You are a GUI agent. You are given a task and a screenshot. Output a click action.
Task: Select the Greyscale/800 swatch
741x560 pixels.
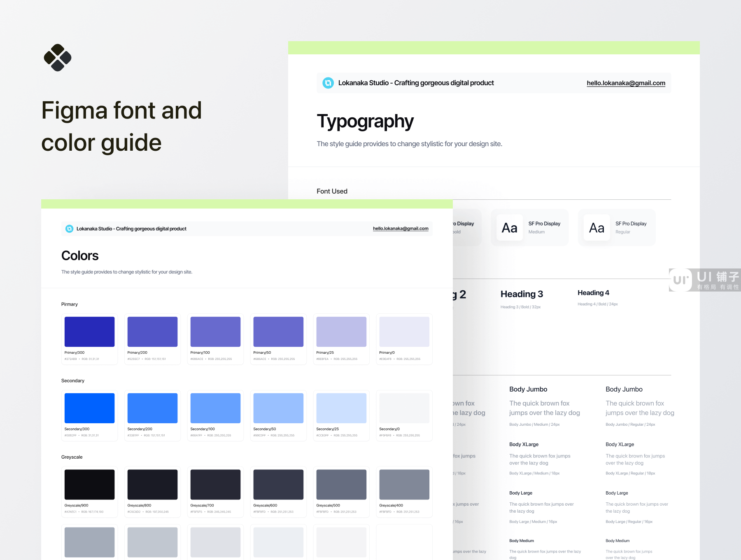pyautogui.click(x=152, y=484)
